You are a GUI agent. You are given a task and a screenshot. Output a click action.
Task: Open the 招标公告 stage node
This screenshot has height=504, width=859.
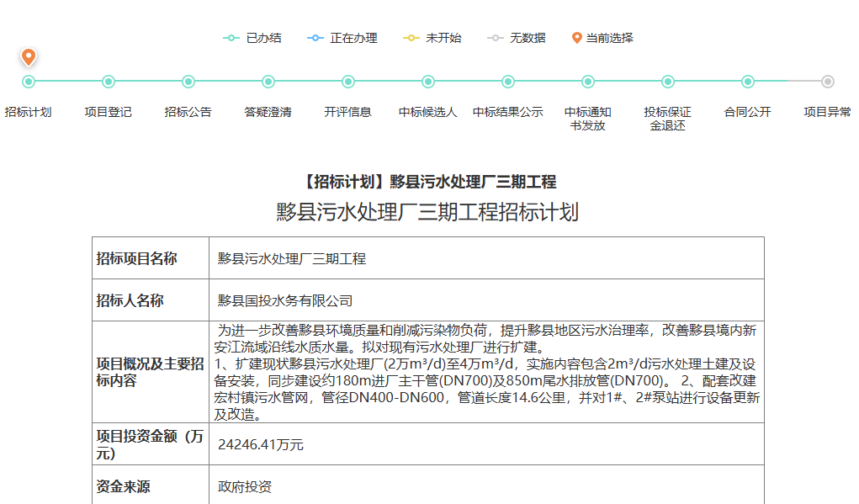[x=188, y=82]
